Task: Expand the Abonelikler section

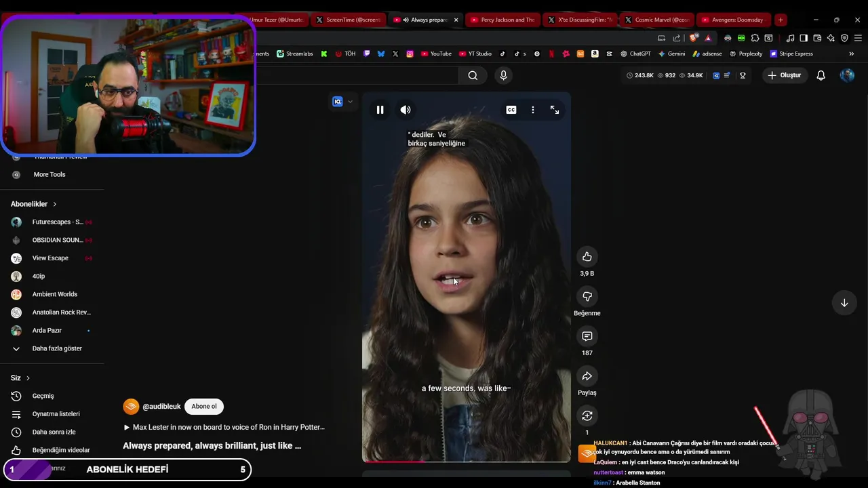Action: [x=34, y=204]
